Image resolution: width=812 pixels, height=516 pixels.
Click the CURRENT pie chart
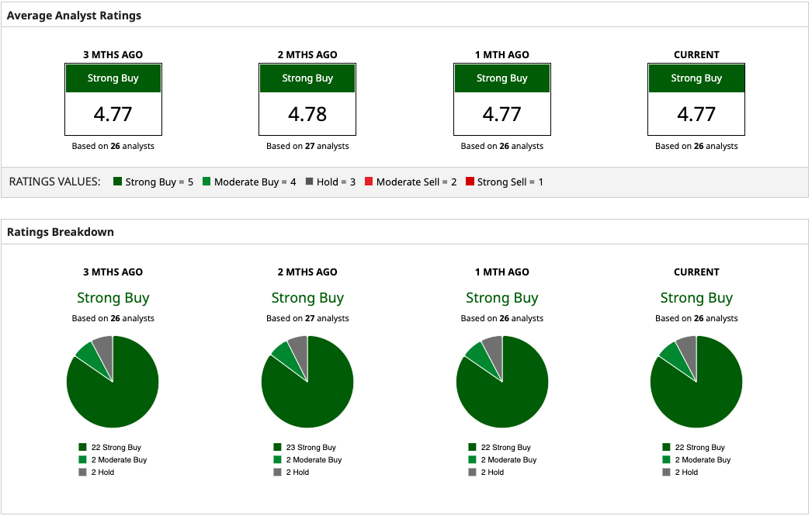696,382
